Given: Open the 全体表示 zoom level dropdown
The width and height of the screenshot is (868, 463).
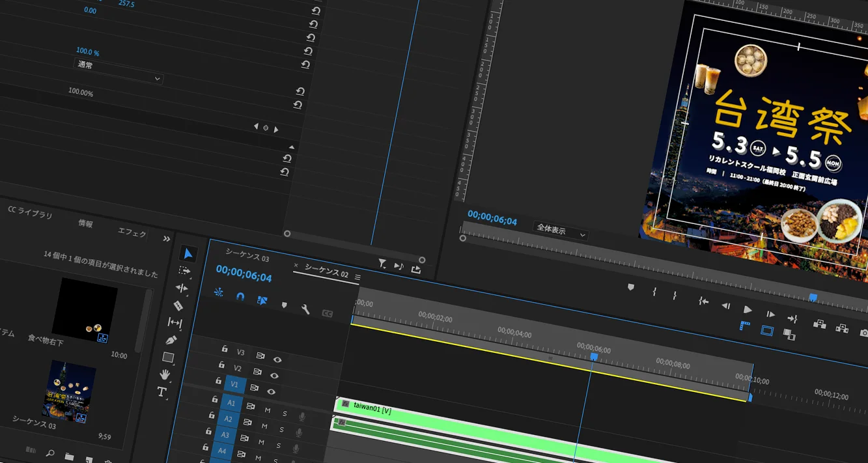Looking at the screenshot, I should [x=560, y=232].
